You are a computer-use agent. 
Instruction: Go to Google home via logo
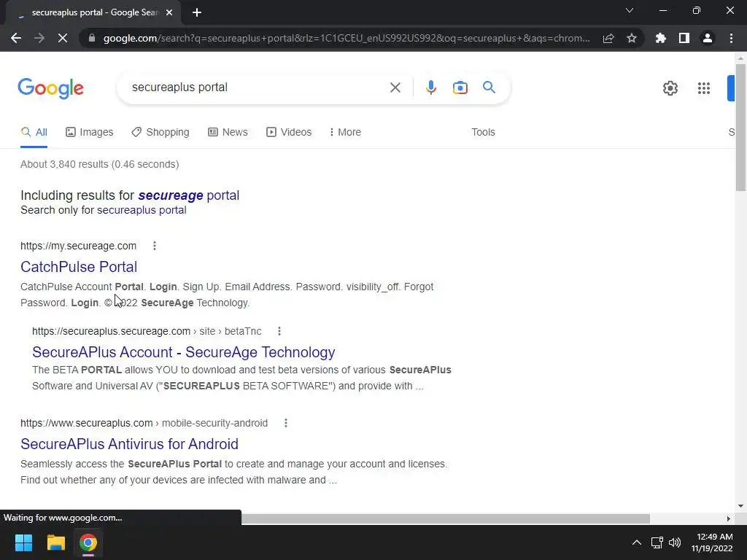(x=50, y=88)
